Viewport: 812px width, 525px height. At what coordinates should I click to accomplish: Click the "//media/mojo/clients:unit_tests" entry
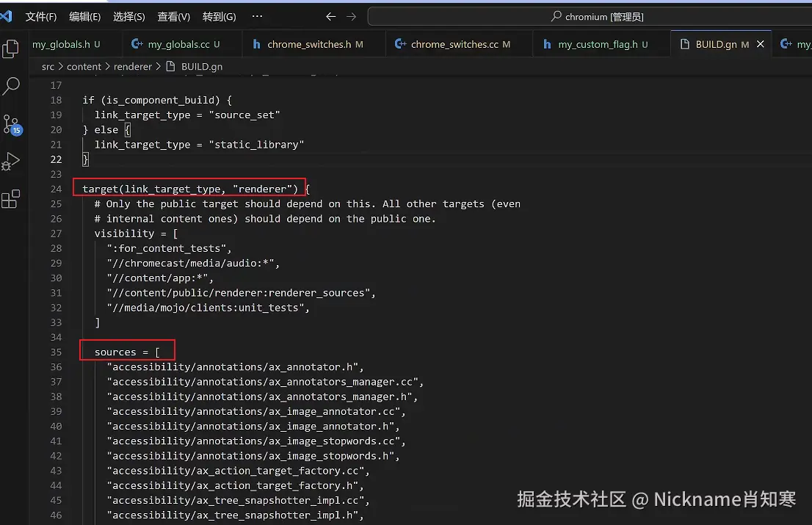click(x=208, y=308)
